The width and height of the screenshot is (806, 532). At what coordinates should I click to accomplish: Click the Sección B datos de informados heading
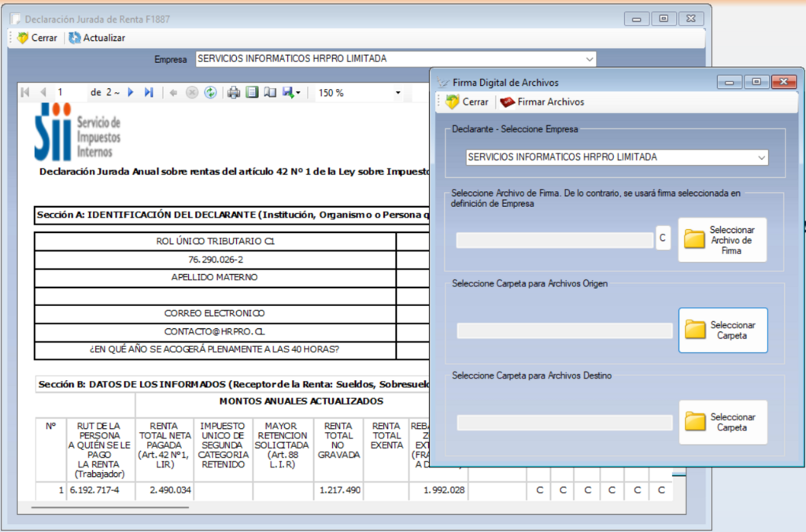[233, 385]
